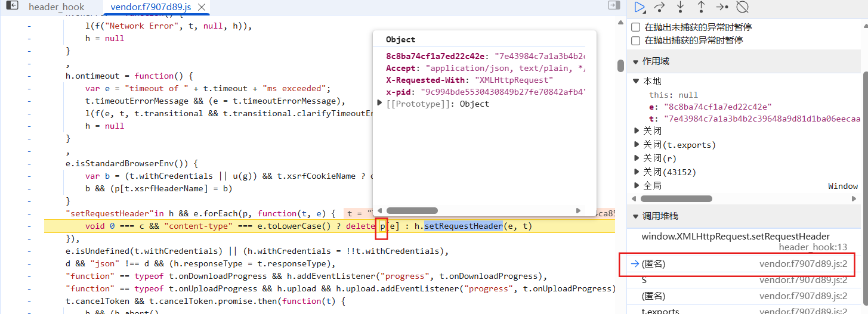This screenshot has height=314, width=868.
Task: Collapse the 作用域 scope section
Action: 637,62
